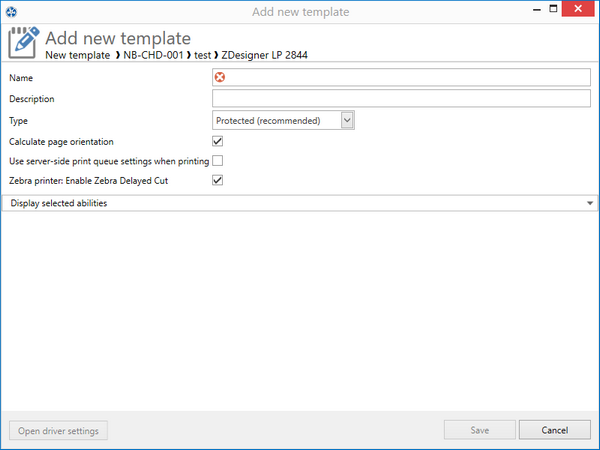Click the Cancel button
This screenshot has height=450, width=600.
coord(554,430)
